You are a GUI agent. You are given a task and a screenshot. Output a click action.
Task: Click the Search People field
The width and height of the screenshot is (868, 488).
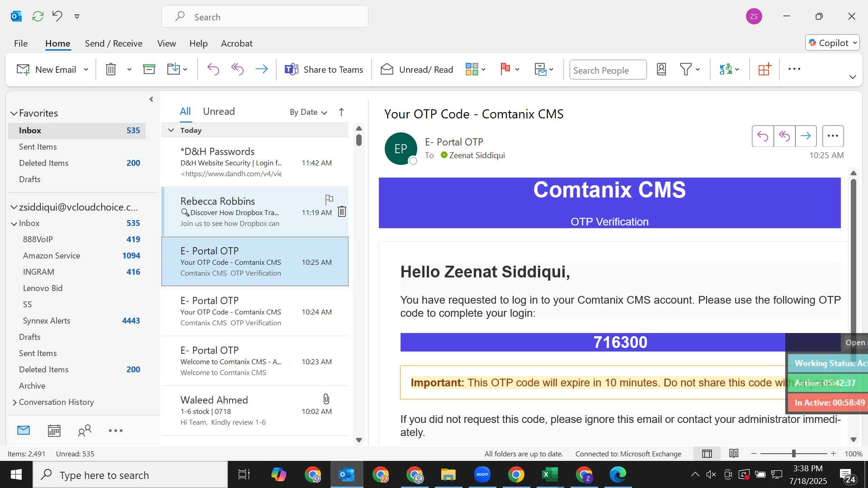tap(608, 70)
